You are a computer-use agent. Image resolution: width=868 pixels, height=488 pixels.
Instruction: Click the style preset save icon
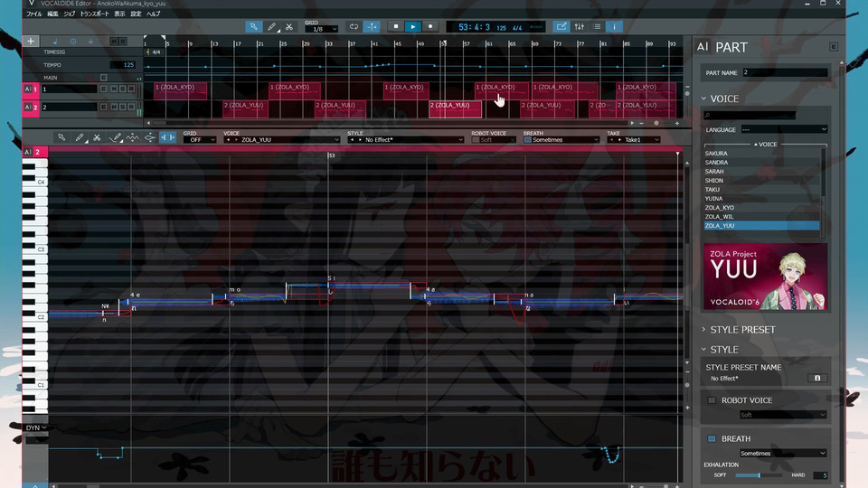[817, 378]
